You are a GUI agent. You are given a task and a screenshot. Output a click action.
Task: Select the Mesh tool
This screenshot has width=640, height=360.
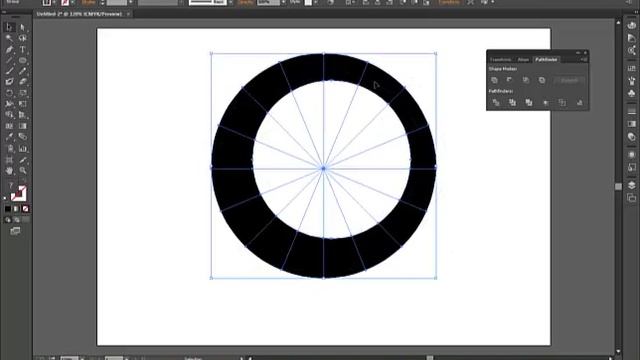(9, 126)
